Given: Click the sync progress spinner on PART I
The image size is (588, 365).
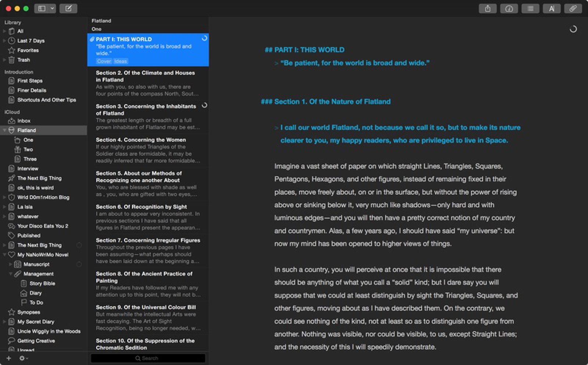Looking at the screenshot, I should [205, 38].
